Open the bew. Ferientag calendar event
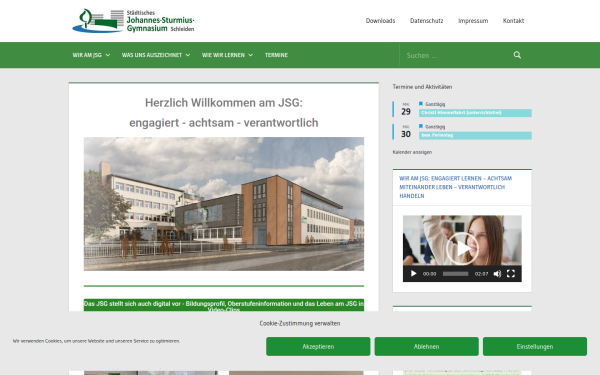Image resolution: width=600 pixels, height=375 pixels. click(x=475, y=135)
